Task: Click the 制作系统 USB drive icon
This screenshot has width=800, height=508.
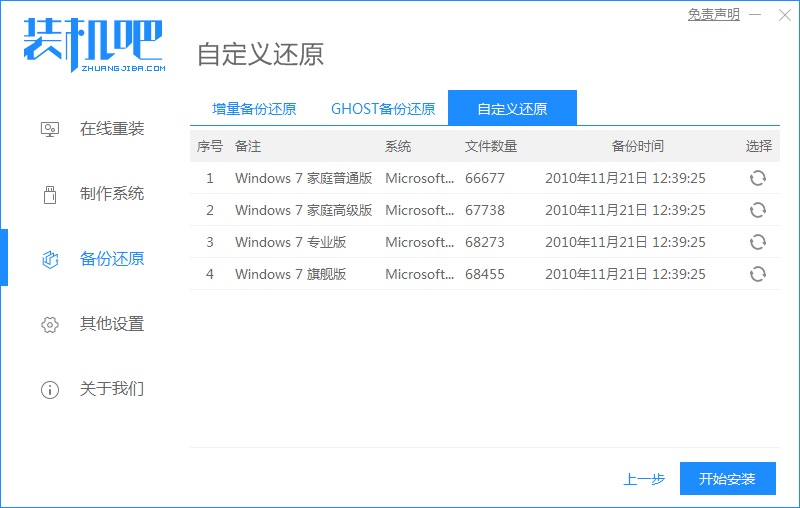Action: pyautogui.click(x=49, y=194)
